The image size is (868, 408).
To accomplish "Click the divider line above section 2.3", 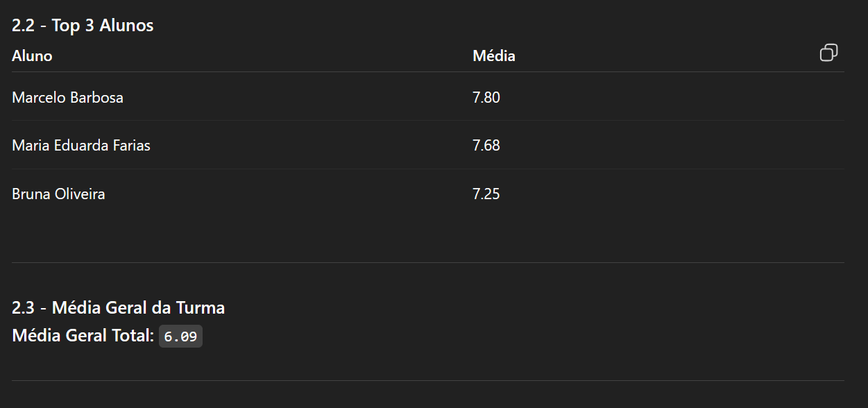I will [427, 263].
